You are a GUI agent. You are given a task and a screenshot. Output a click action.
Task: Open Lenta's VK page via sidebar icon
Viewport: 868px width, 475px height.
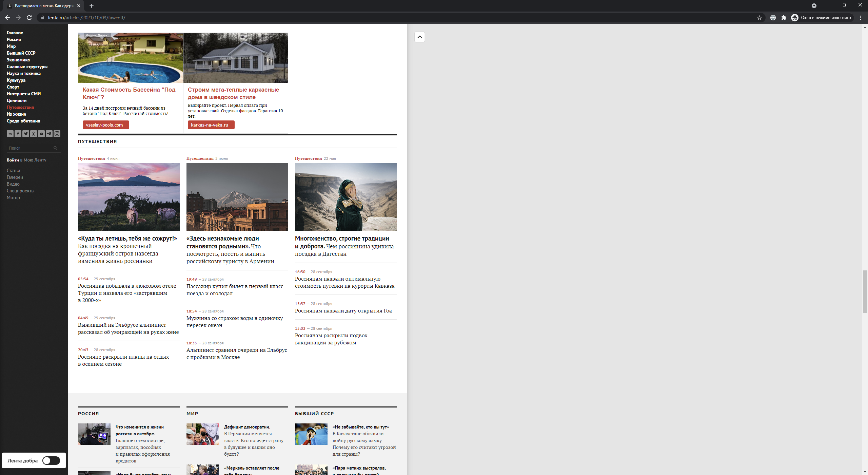click(10, 134)
